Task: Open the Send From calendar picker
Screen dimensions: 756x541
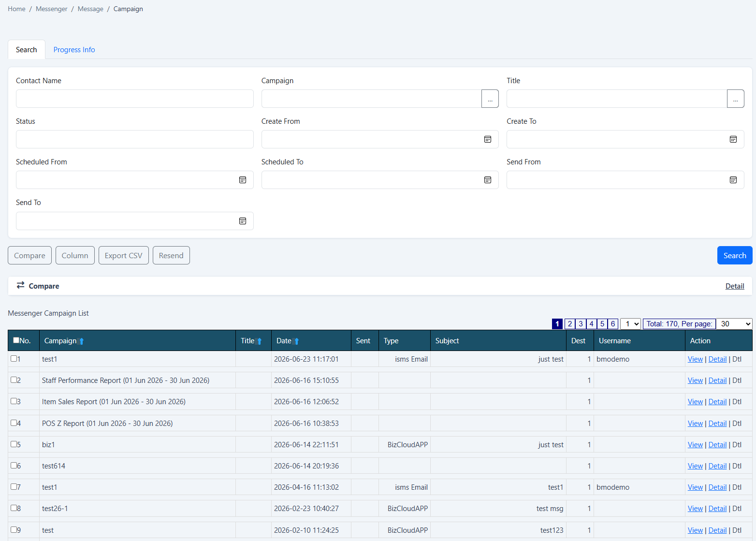Action: tap(733, 180)
